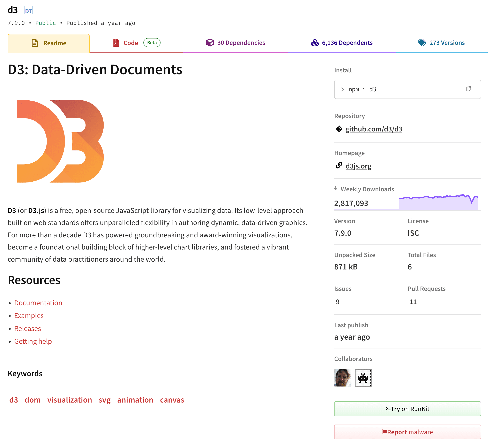The width and height of the screenshot is (492, 448).
Task: Click the 'a year ago' last publish value
Action: [x=352, y=337]
